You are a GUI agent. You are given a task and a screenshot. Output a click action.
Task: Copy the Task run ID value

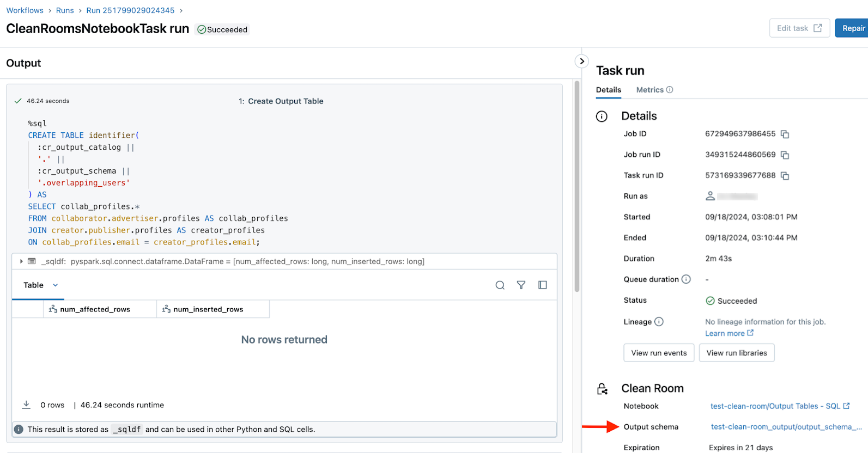tap(785, 176)
